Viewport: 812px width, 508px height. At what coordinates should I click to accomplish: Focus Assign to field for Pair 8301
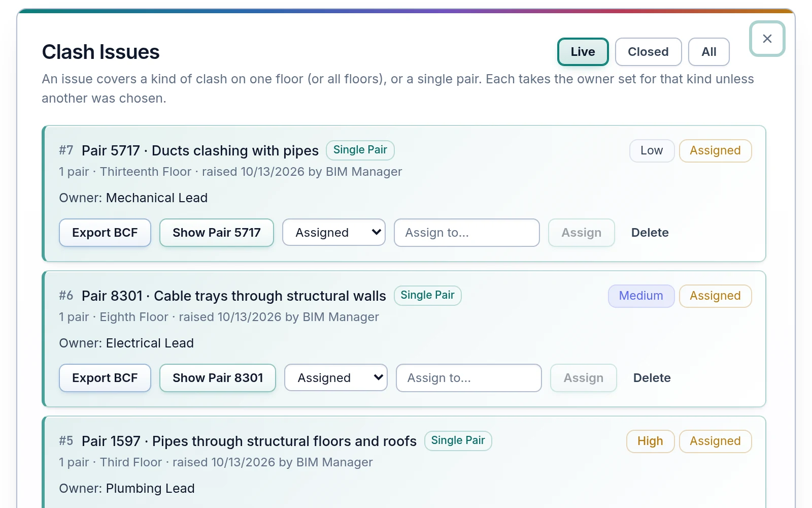point(469,378)
